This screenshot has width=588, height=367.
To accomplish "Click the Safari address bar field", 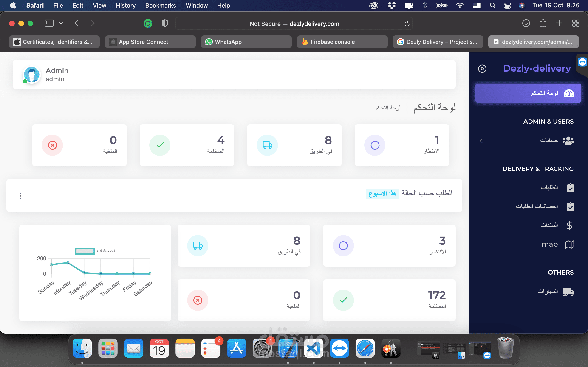I will [294, 24].
